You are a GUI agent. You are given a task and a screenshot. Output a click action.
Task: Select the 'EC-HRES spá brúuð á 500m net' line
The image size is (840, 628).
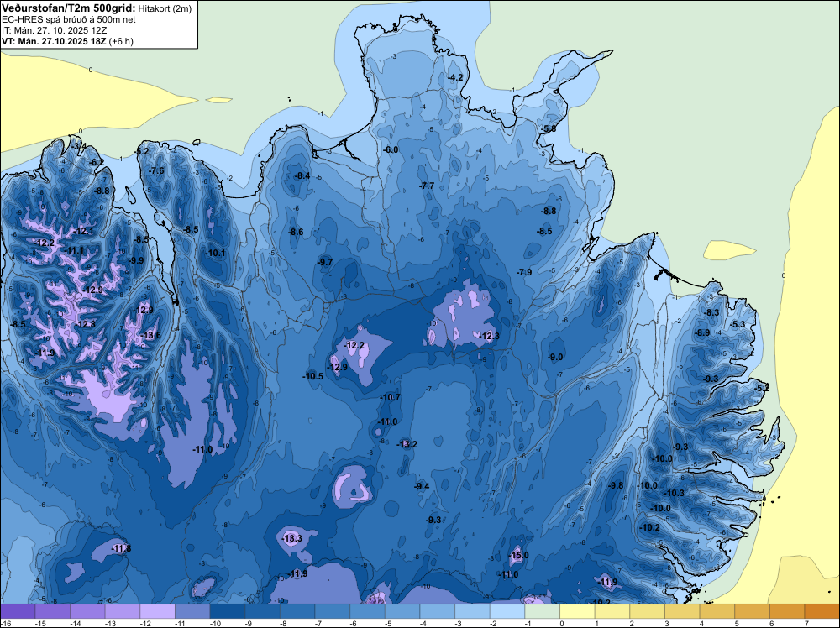coord(69,20)
